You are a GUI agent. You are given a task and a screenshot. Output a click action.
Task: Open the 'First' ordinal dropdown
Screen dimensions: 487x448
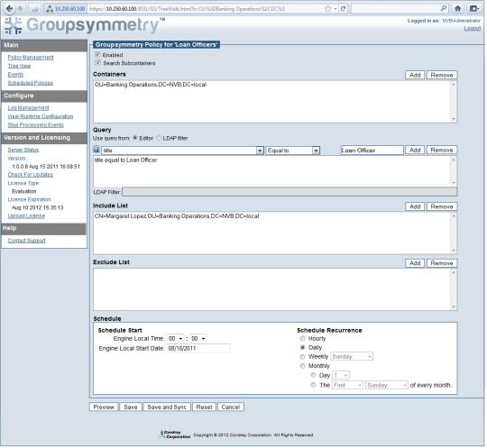click(x=347, y=385)
